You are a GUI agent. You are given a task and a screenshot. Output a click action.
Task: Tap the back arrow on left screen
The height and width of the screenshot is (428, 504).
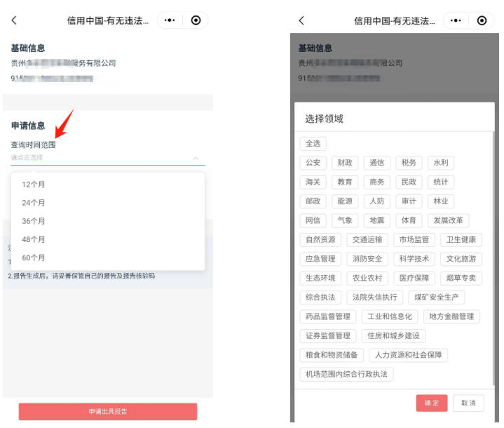click(x=14, y=21)
